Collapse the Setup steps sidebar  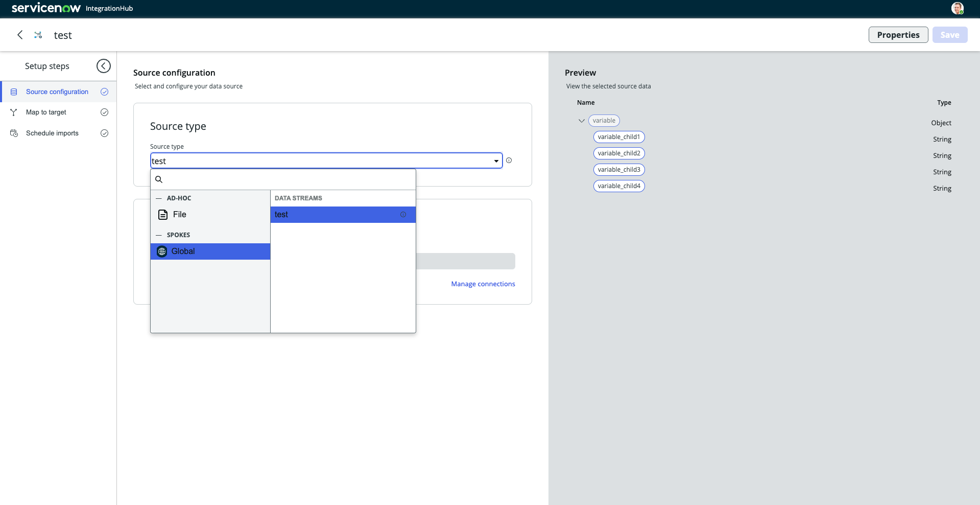coord(103,66)
